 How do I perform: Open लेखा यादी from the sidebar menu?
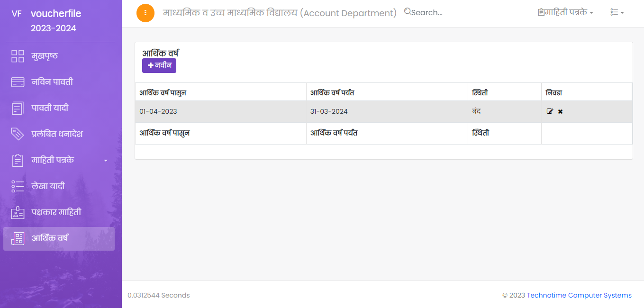tap(48, 186)
